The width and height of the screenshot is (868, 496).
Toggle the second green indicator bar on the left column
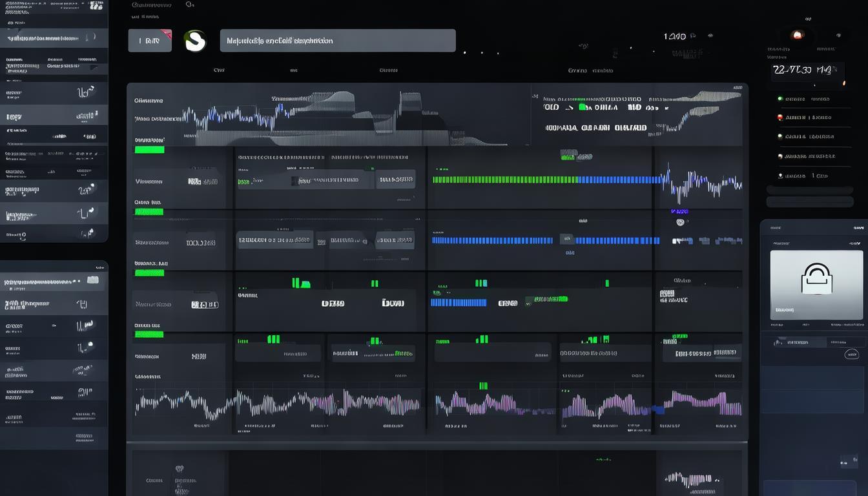point(149,211)
